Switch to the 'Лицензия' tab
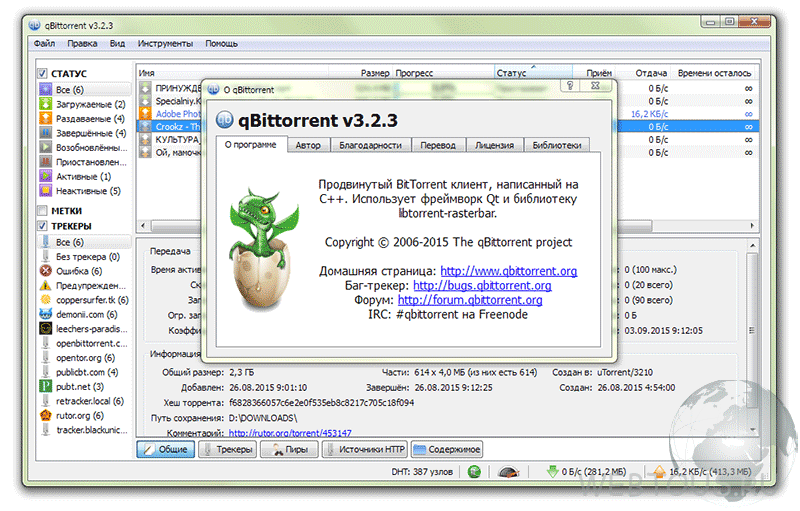The width and height of the screenshot is (800, 511). pos(494,145)
